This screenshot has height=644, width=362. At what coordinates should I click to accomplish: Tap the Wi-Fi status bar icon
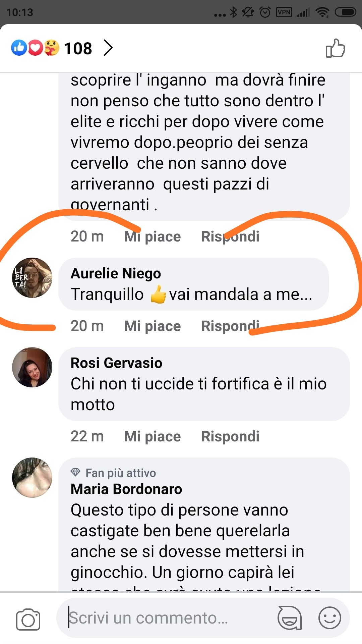[322, 12]
